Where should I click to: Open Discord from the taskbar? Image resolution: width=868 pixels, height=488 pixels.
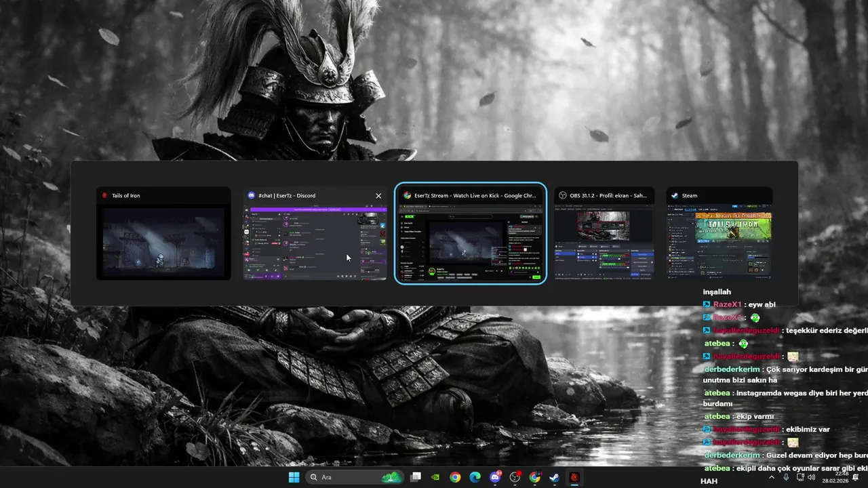tap(495, 477)
